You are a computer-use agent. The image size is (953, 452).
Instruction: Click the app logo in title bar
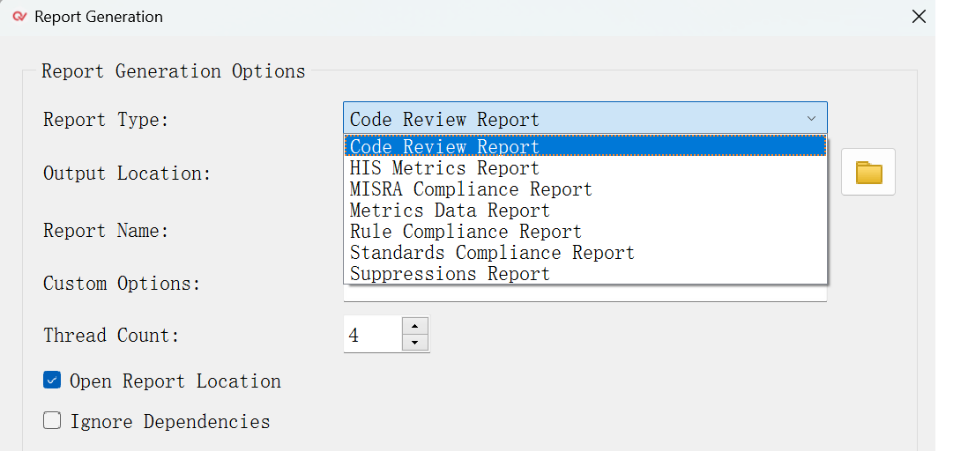coord(18,17)
